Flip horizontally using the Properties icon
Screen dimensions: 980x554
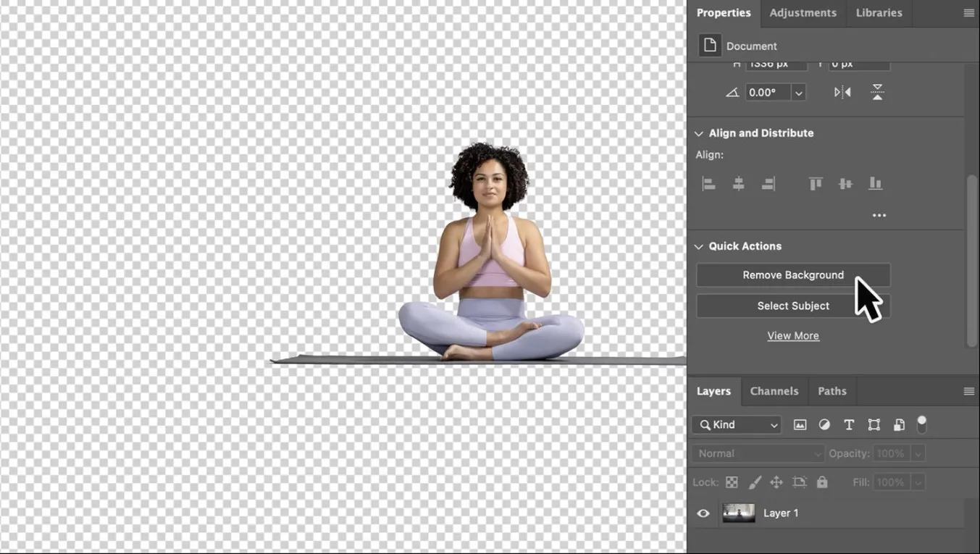point(842,92)
